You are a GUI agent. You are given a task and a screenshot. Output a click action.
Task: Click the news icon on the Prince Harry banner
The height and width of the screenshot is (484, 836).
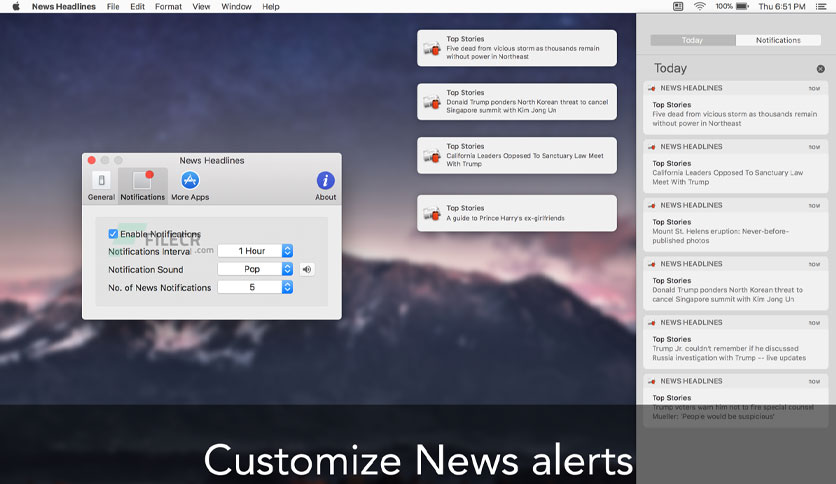coord(432,213)
